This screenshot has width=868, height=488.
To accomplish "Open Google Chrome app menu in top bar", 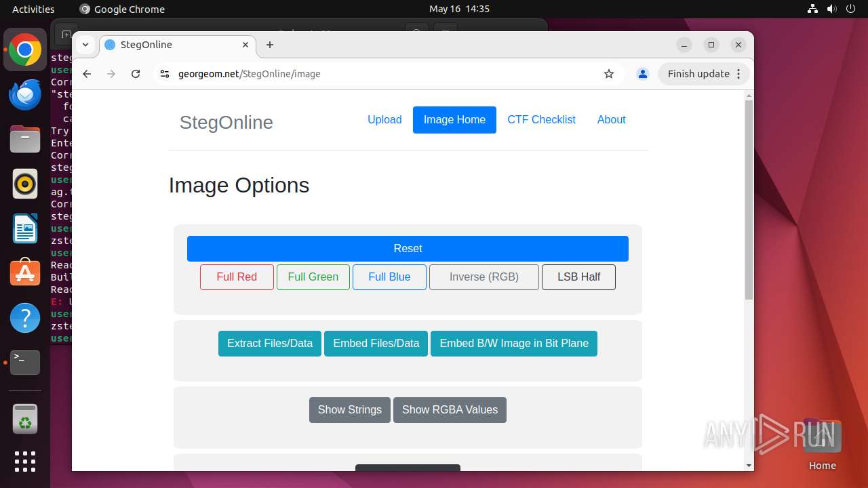I will [x=122, y=9].
